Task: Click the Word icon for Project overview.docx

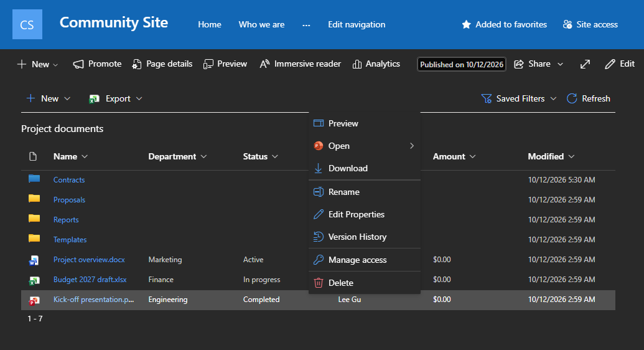Action: [x=34, y=260]
